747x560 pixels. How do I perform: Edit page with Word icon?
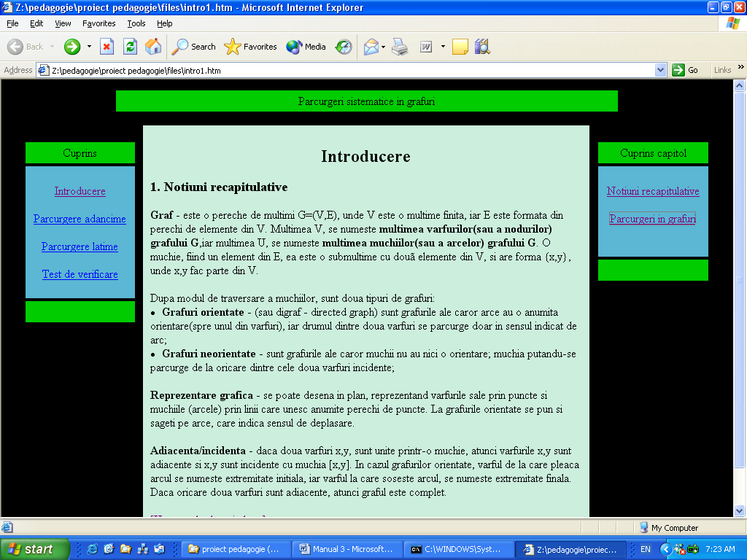(x=426, y=47)
